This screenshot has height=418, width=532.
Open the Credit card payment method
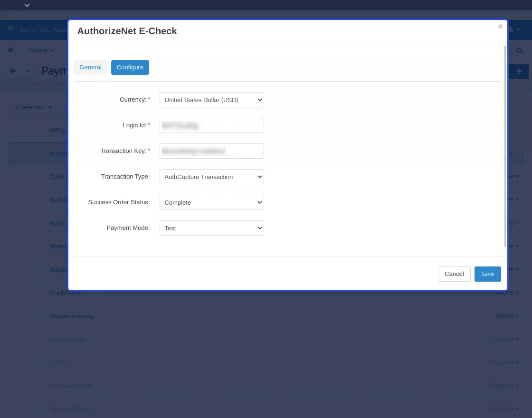(65, 293)
